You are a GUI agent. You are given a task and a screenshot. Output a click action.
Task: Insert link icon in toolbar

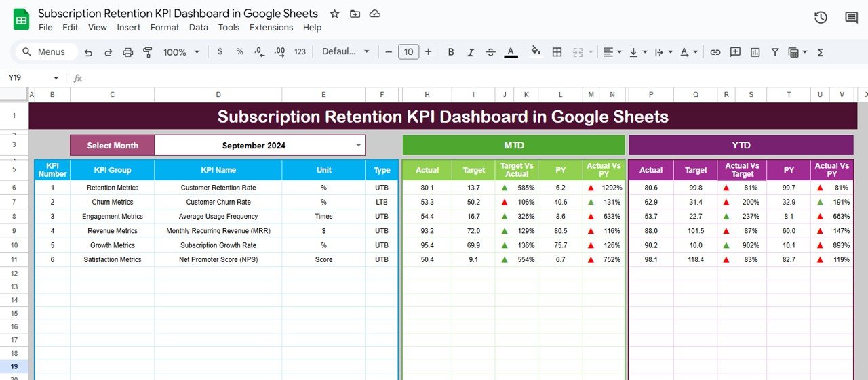pos(715,52)
